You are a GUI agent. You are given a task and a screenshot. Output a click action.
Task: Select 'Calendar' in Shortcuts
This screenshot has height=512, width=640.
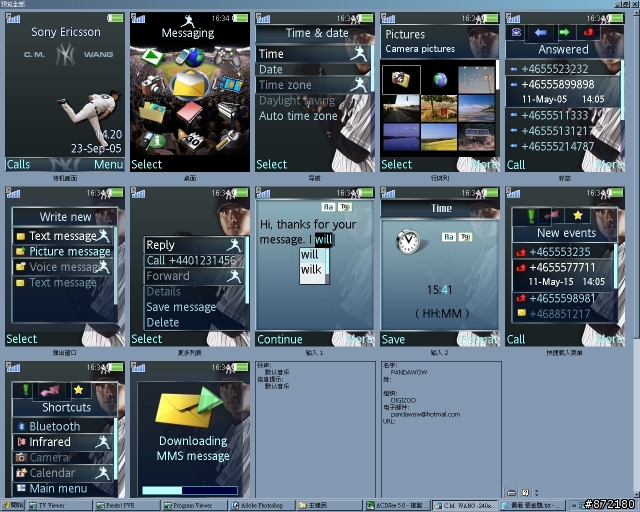tap(63, 473)
